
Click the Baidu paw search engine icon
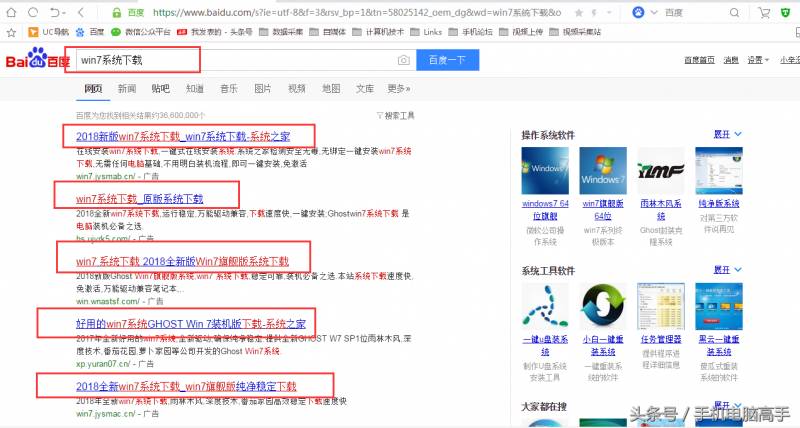(638, 12)
